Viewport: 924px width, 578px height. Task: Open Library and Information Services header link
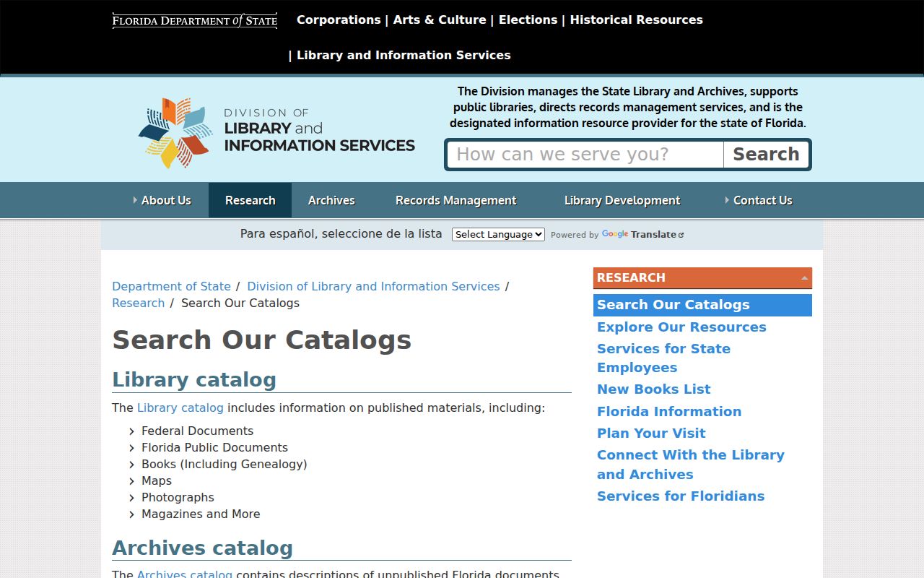pos(404,56)
